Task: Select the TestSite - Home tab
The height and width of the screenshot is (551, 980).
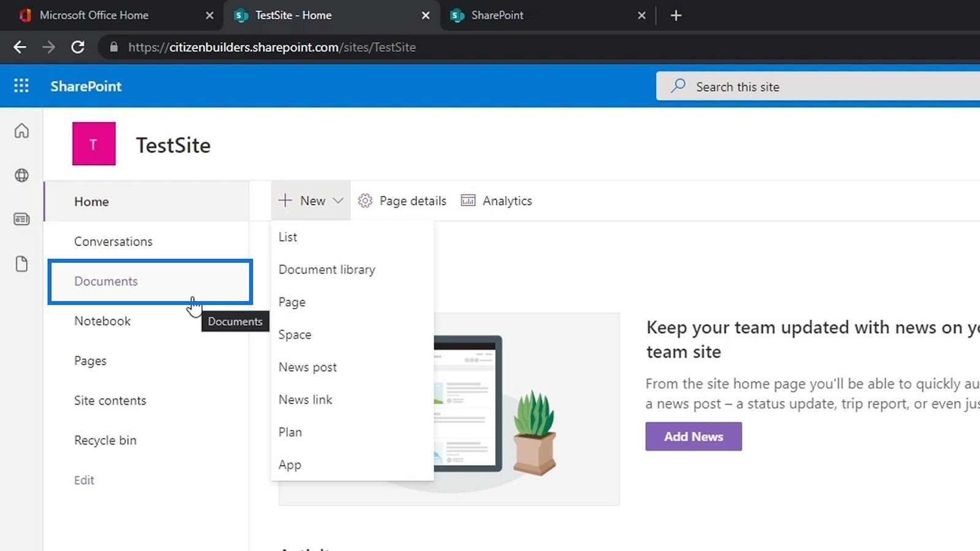Action: tap(331, 15)
